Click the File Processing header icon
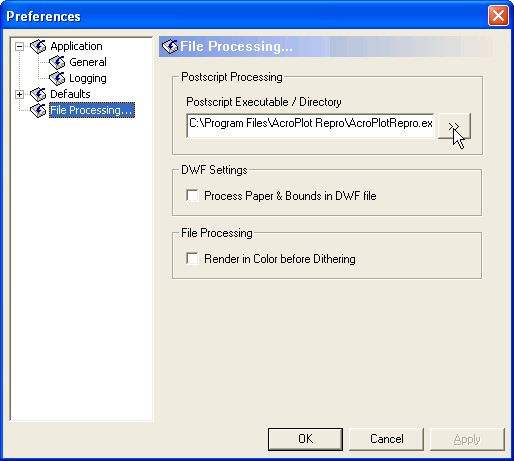Viewport: 514px width, 461px height. tap(170, 46)
